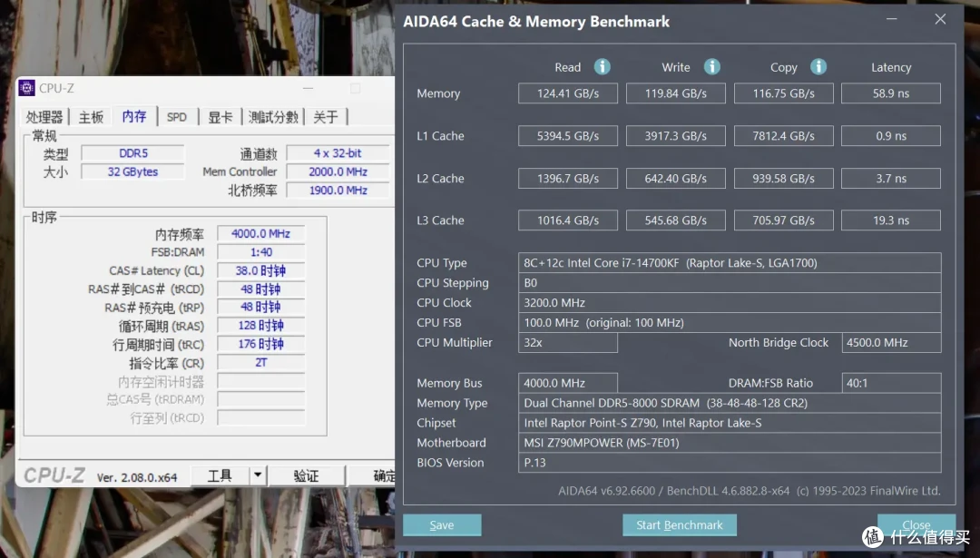Click the L1 Cache Write value 3917.3 GB/s
The width and height of the screenshot is (980, 558).
[x=676, y=135]
